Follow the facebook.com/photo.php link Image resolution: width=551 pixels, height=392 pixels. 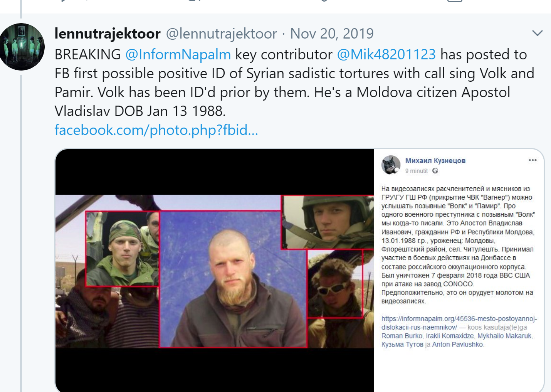pyautogui.click(x=156, y=130)
